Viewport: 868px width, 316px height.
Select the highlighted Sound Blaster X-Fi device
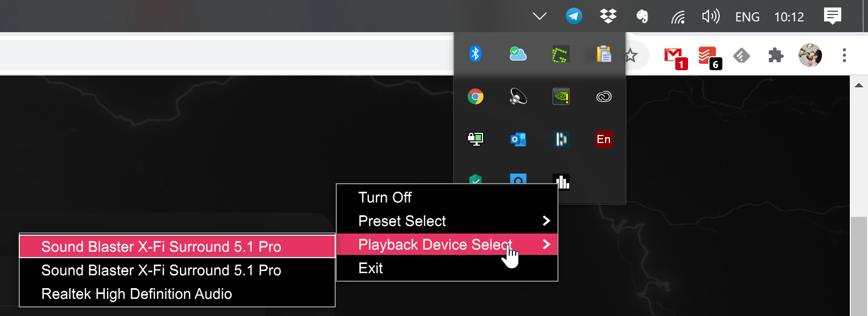click(177, 246)
